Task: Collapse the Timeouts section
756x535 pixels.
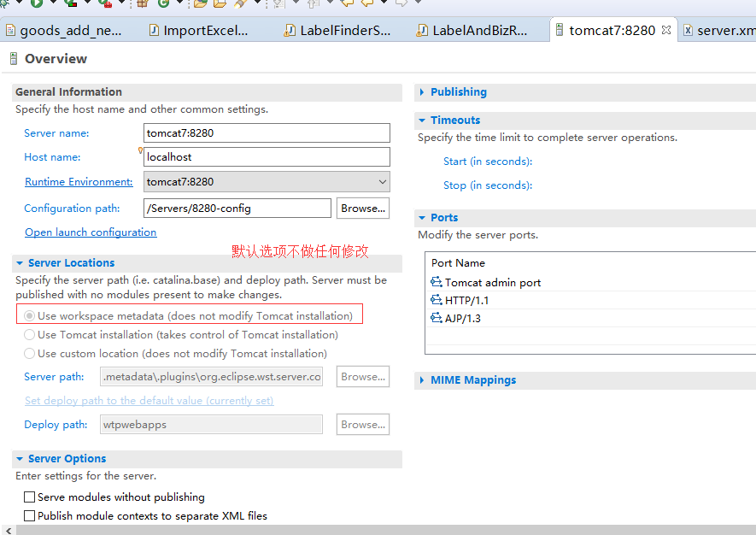Action: click(421, 120)
